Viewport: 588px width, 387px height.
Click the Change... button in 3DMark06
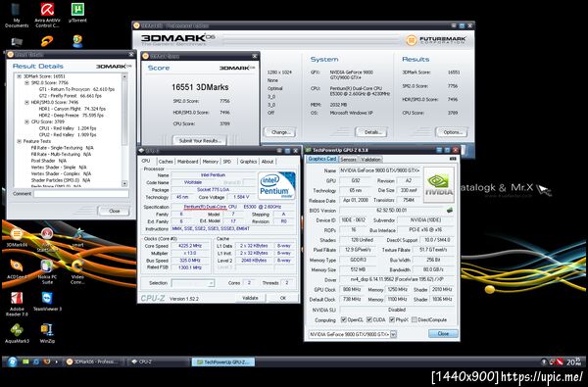(x=280, y=132)
